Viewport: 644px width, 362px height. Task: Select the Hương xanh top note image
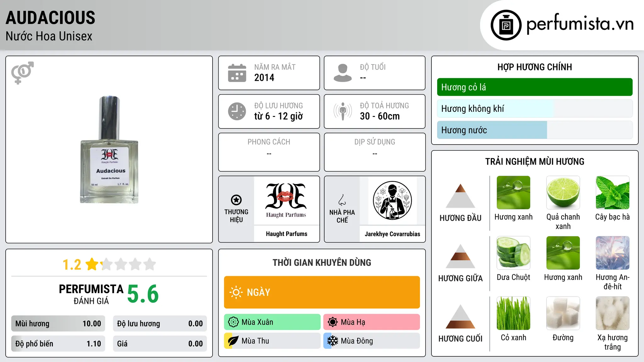coord(514,193)
